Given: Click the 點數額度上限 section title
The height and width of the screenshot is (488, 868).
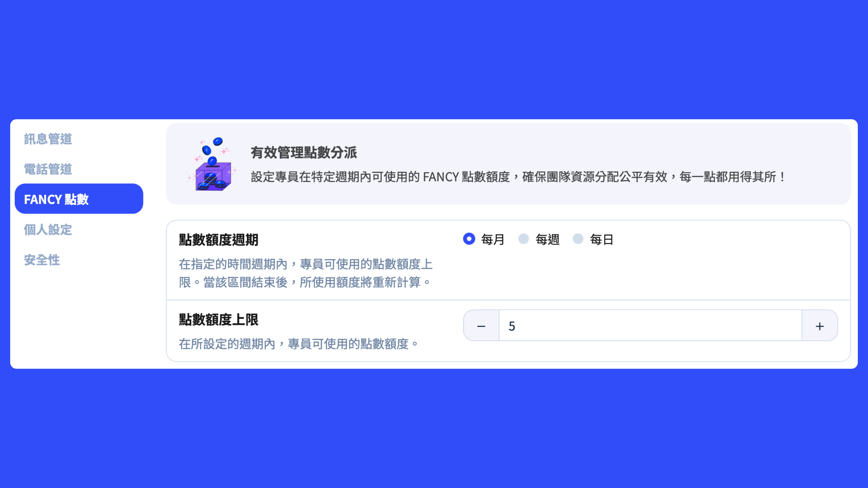Looking at the screenshot, I should 218,320.
